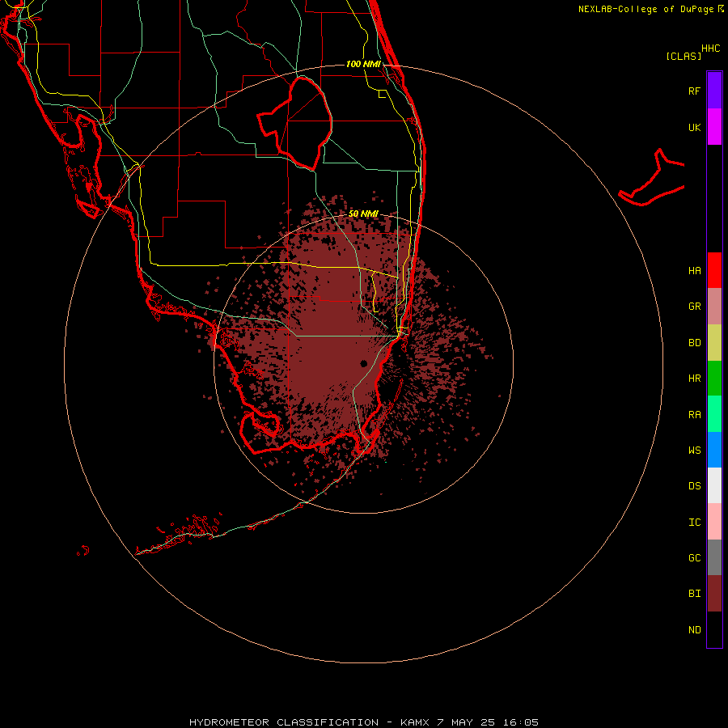Click the RA mint-green legend swatch
728x728 pixels.
click(714, 414)
